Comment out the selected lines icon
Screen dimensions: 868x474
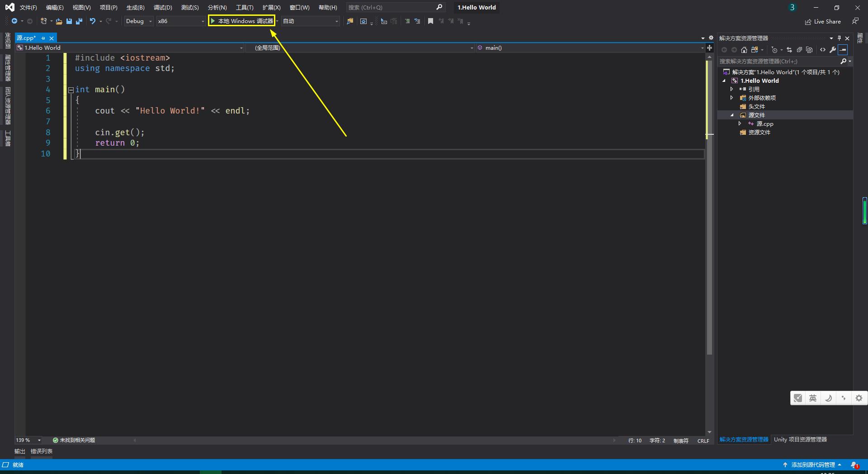(407, 21)
